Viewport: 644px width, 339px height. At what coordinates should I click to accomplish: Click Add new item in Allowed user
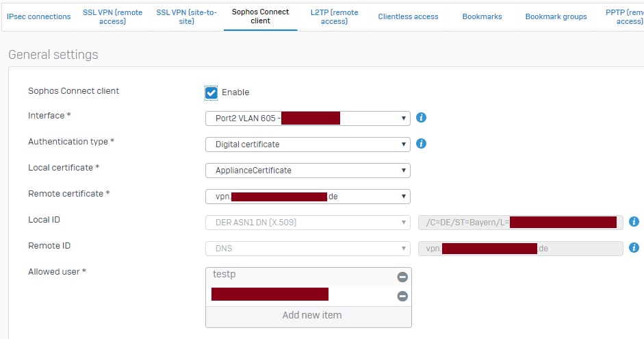(311, 315)
